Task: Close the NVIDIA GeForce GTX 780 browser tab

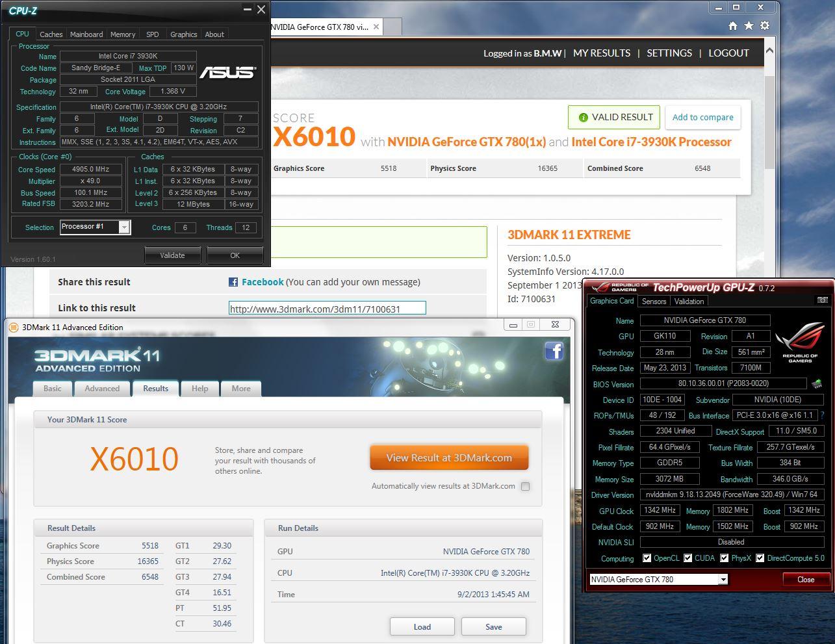Action: 376,27
